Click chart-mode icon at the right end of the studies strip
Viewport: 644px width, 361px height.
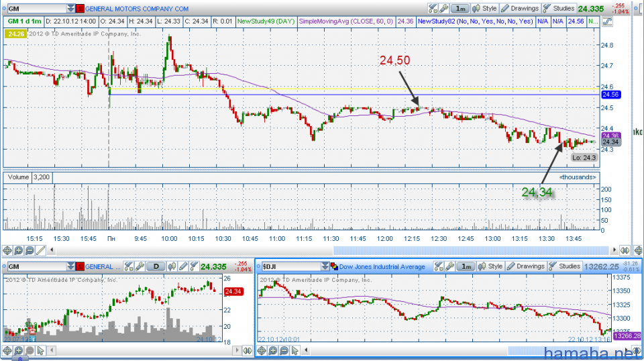[607, 21]
